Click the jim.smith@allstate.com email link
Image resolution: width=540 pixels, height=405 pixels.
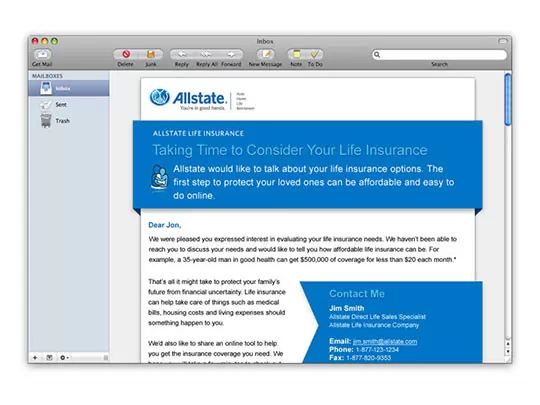(x=385, y=341)
